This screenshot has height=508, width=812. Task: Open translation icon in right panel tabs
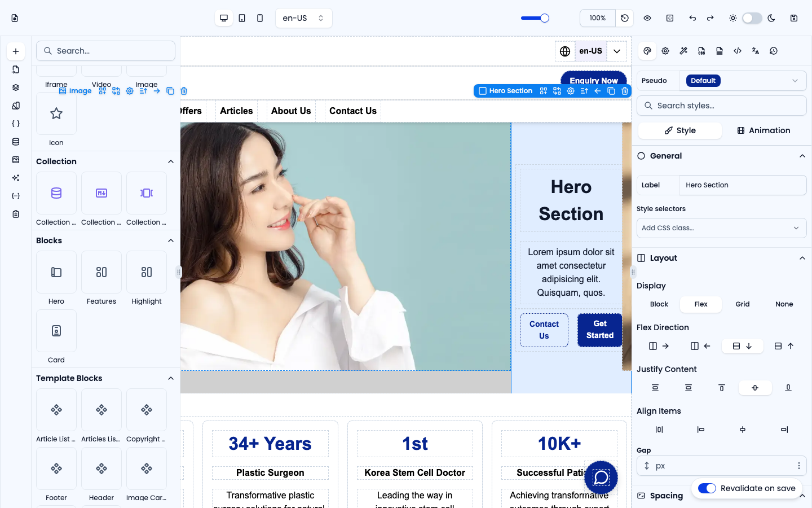point(756,51)
